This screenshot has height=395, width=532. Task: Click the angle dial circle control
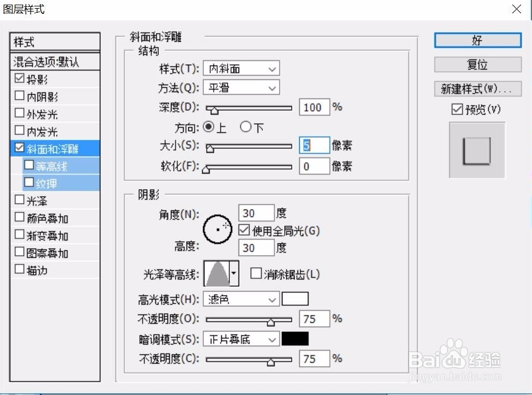pyautogui.click(x=218, y=229)
